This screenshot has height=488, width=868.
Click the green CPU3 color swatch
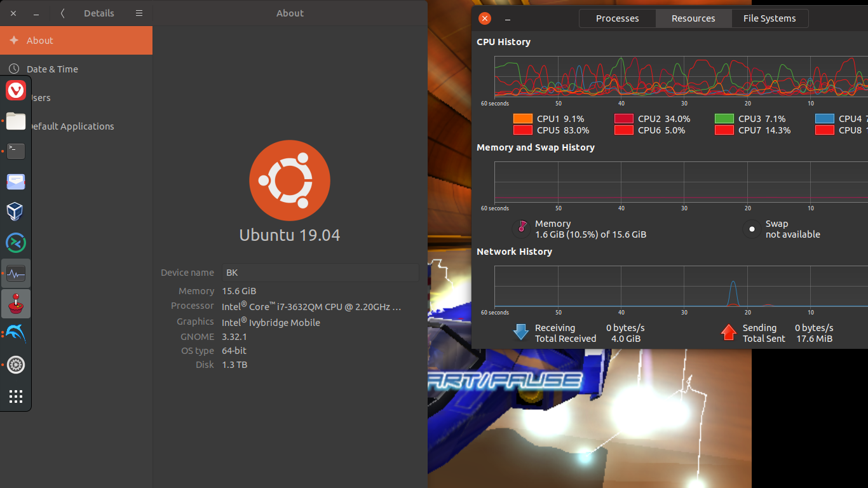[x=724, y=119]
